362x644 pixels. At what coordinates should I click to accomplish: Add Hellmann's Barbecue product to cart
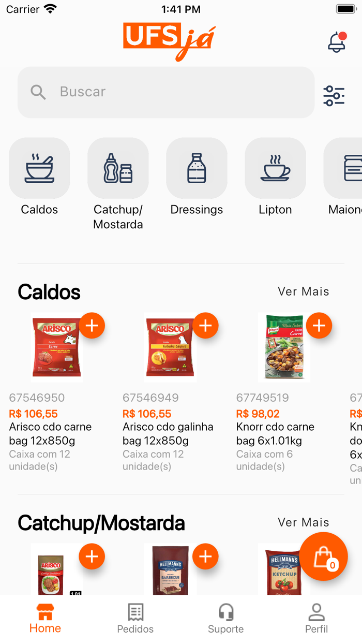(205, 557)
